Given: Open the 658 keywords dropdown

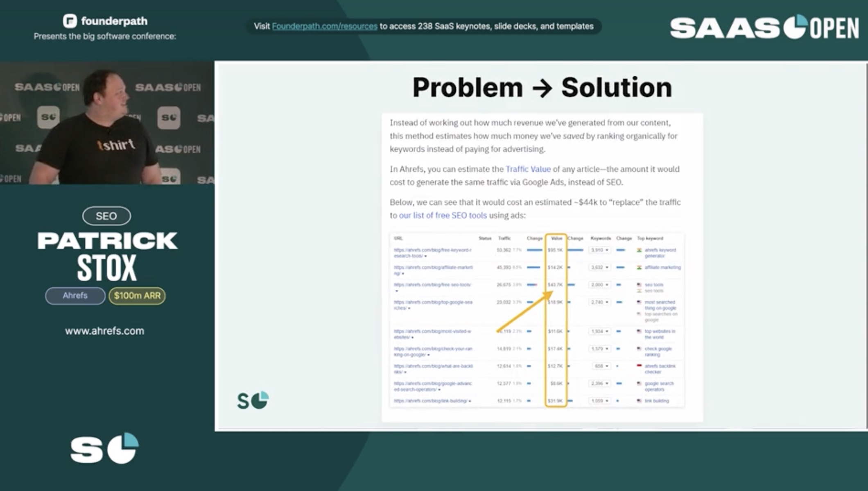Looking at the screenshot, I should click(x=601, y=366).
